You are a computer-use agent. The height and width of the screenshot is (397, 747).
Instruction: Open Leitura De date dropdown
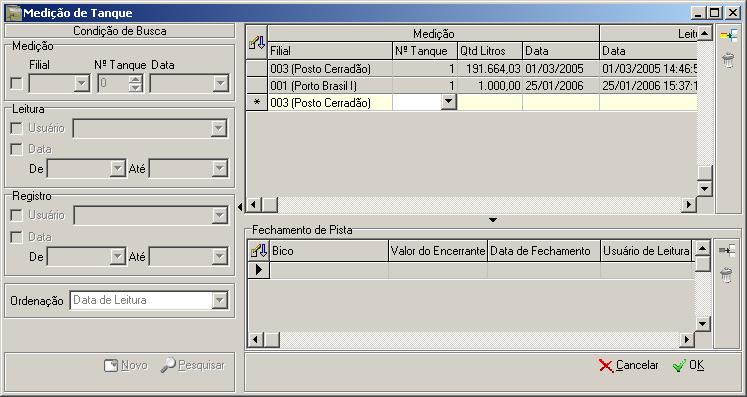click(x=117, y=168)
